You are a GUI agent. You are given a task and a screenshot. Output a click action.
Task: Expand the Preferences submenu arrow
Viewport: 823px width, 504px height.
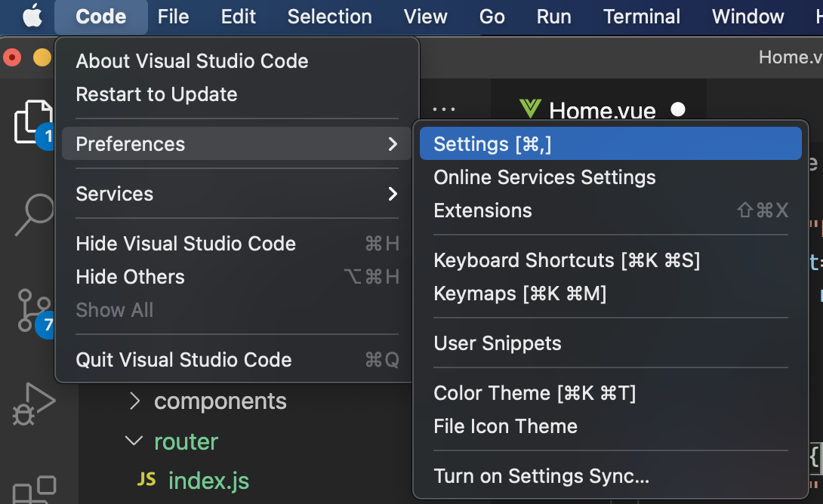coord(393,143)
